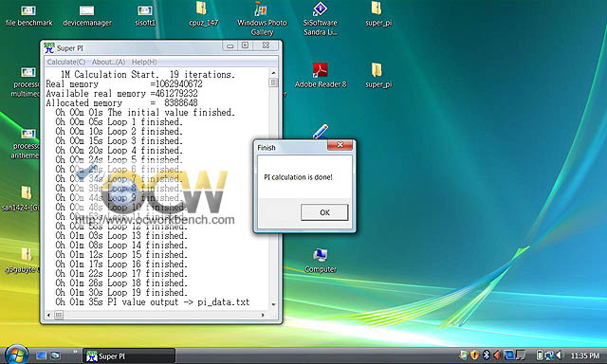Open Windows Security shield tray icon
This screenshot has width=607, height=364.
474,355
